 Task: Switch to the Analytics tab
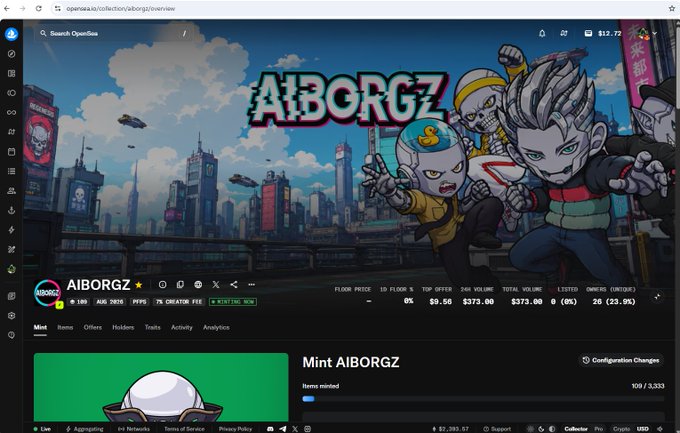tap(216, 328)
